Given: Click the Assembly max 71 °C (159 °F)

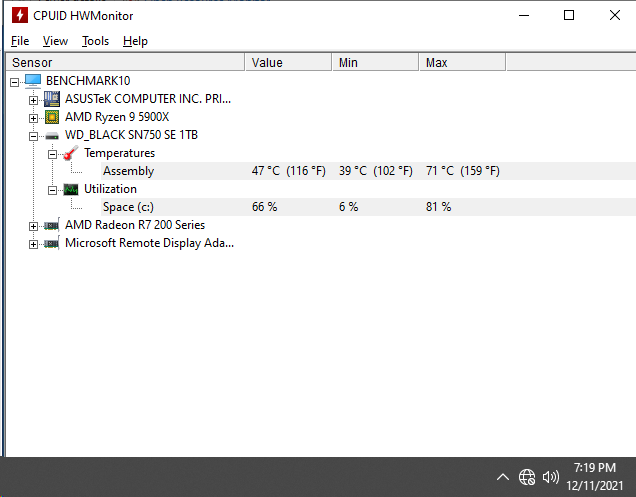Looking at the screenshot, I should [463, 171].
